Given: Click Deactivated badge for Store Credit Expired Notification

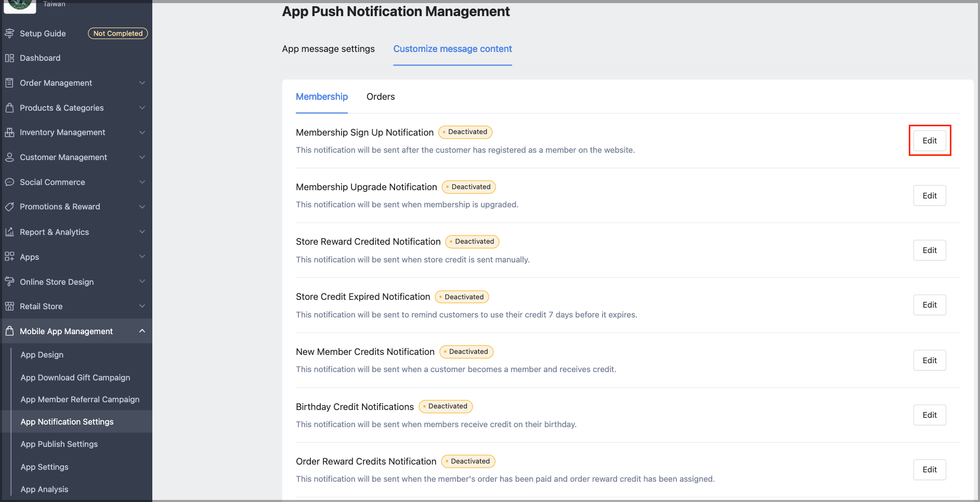Looking at the screenshot, I should (462, 297).
